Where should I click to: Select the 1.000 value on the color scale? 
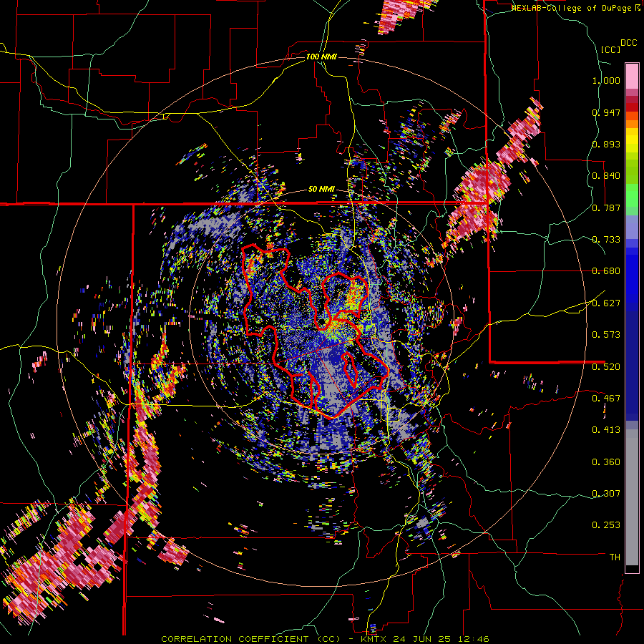[606, 81]
